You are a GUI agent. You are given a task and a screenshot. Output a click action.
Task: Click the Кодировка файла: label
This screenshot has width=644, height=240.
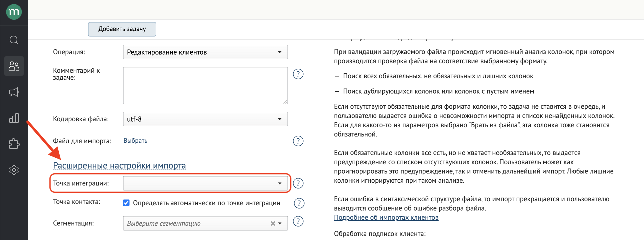click(81, 119)
